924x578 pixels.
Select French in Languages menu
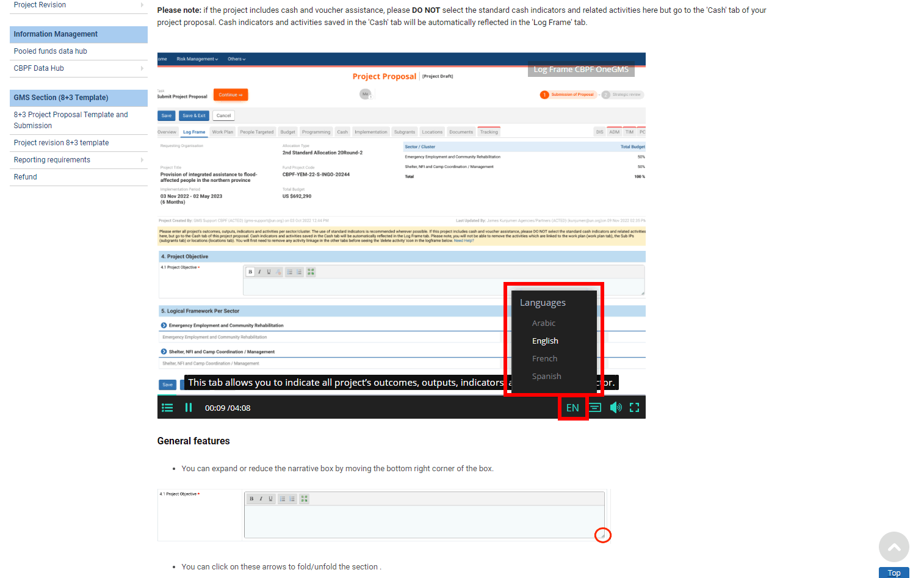544,358
